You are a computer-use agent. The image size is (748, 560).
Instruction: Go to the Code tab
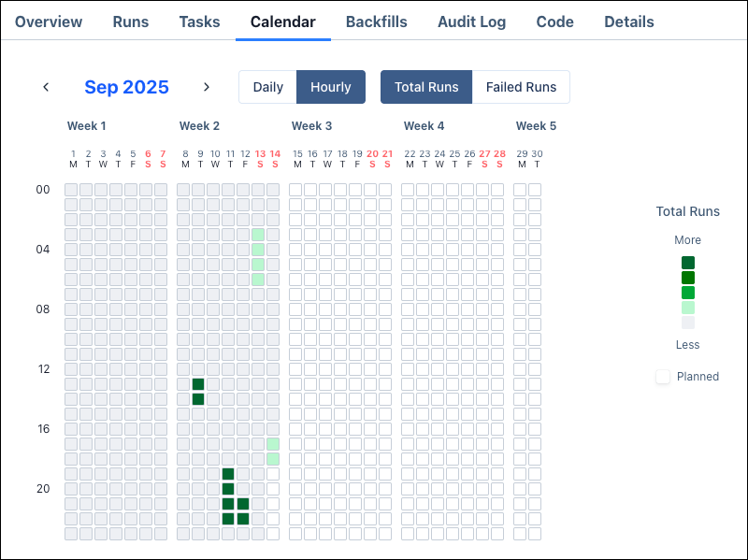pos(554,22)
